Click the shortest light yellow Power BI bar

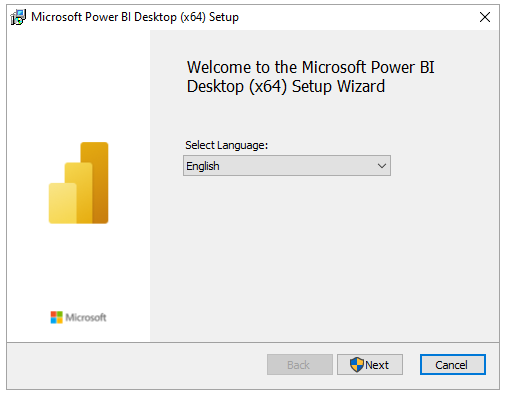tap(62, 203)
